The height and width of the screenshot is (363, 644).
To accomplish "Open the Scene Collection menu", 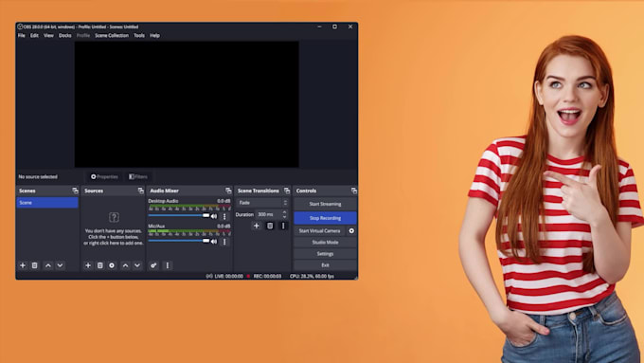I will 112,36.
